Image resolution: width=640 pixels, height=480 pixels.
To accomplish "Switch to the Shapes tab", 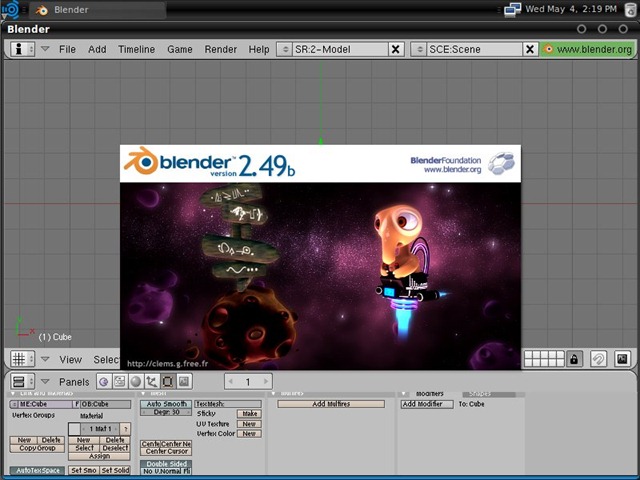I will point(489,394).
